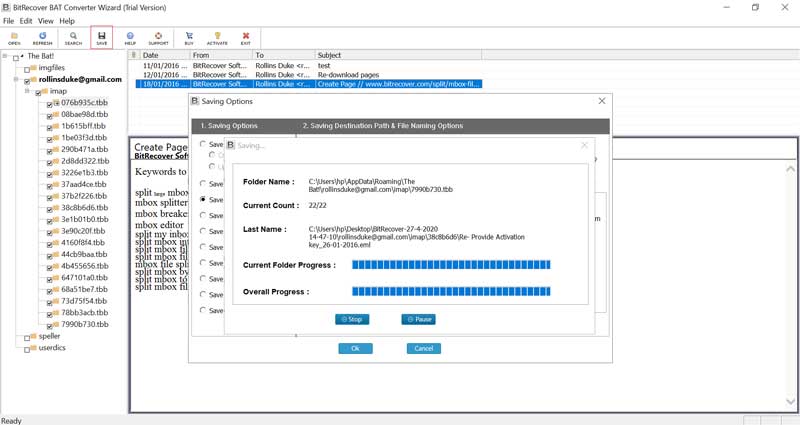The width and height of the screenshot is (800, 425).
Task: Toggle checkbox for imgfiles folder
Action: click(27, 69)
